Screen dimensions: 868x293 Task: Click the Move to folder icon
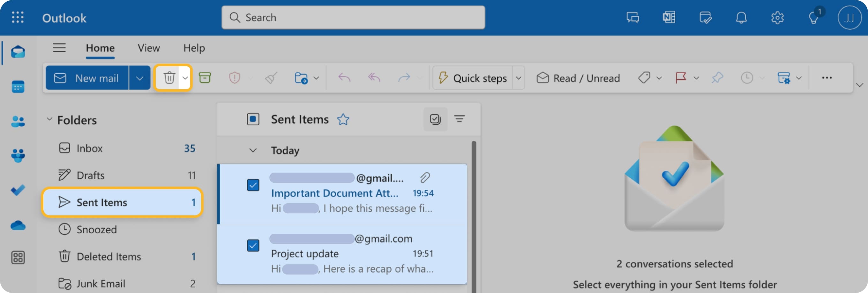[x=301, y=77]
